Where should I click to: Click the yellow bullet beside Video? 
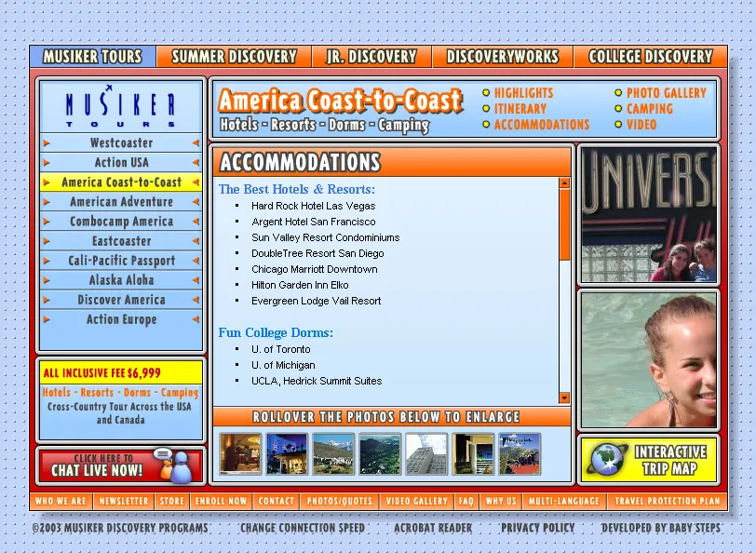618,125
